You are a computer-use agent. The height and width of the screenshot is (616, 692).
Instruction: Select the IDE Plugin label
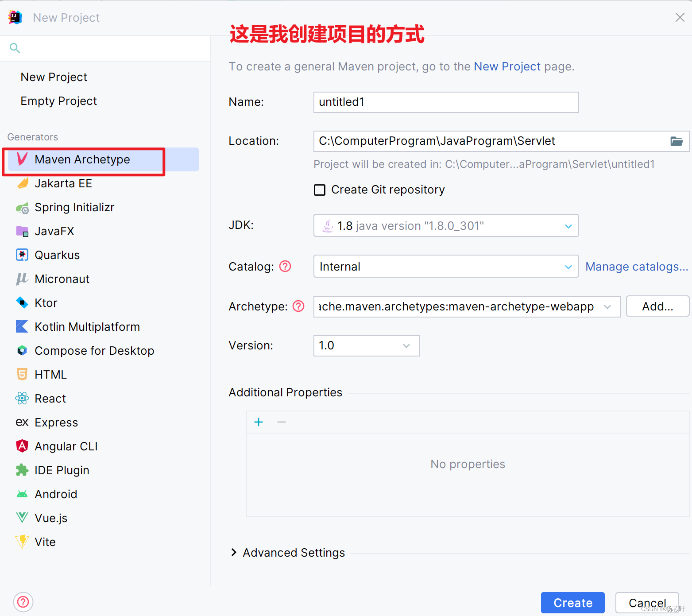pyautogui.click(x=62, y=470)
